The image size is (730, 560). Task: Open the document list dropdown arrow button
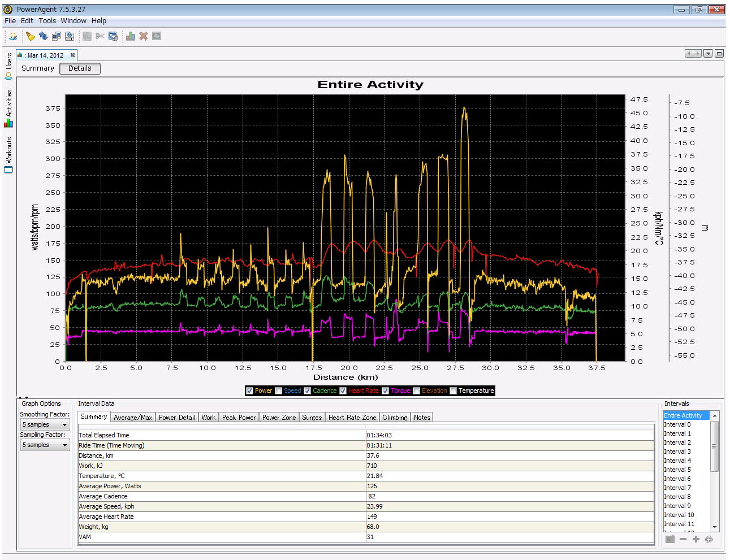(708, 54)
